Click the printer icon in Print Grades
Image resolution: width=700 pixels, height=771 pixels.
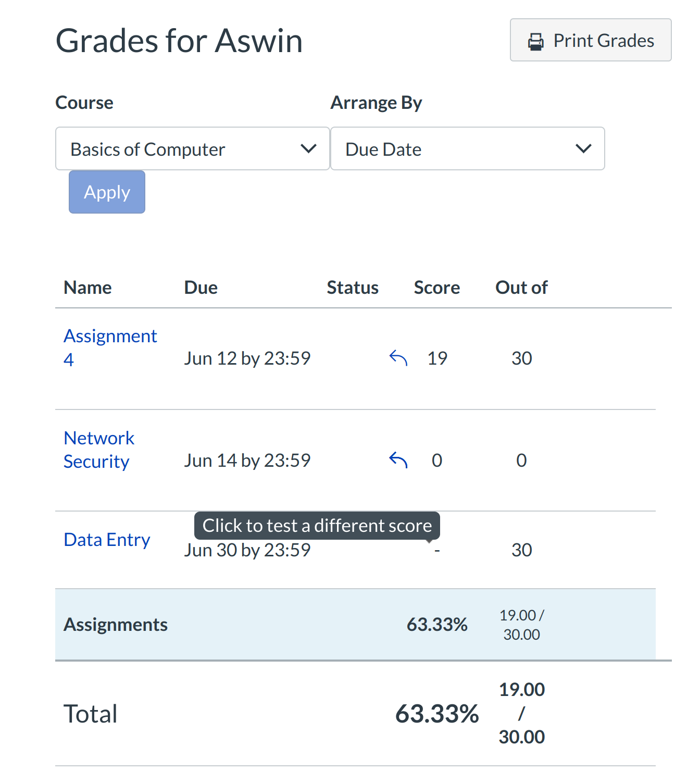(x=535, y=41)
